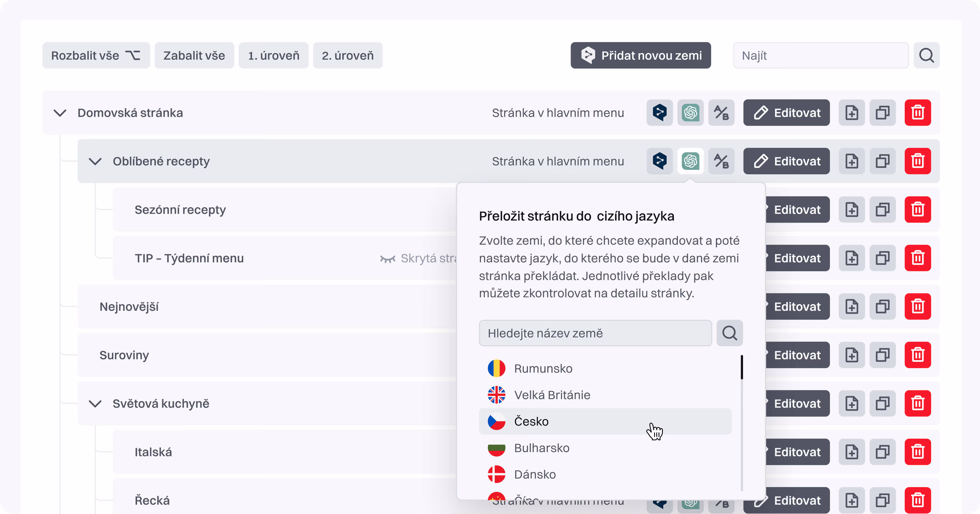Click Rozbalit vše button
This screenshot has width=980, height=514.
click(96, 56)
